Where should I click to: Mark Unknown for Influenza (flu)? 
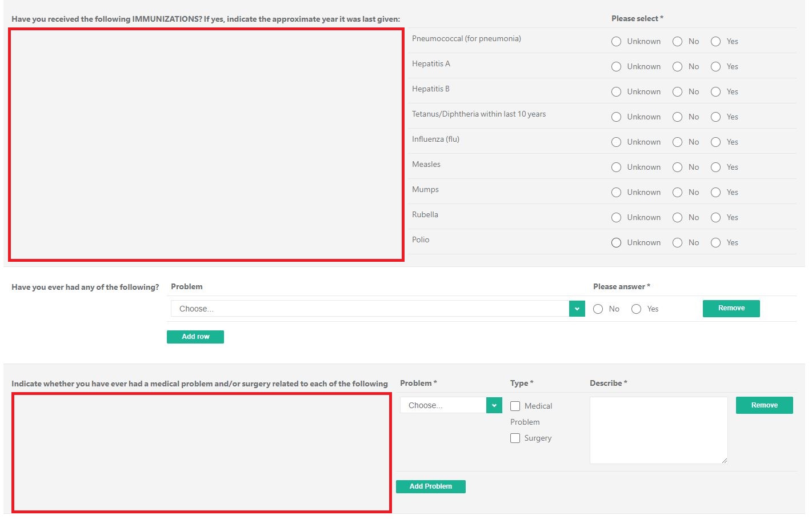(x=616, y=142)
